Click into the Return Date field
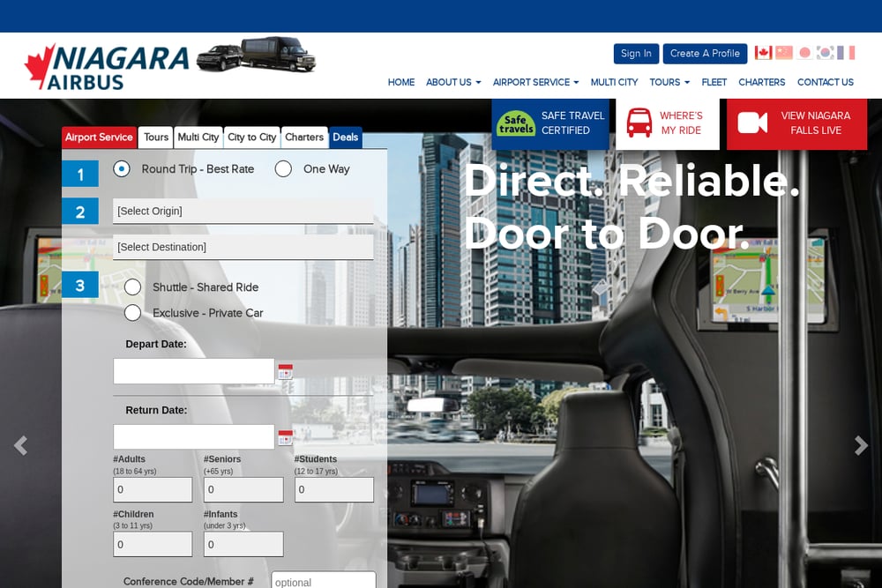Image resolution: width=882 pixels, height=588 pixels. (x=194, y=436)
